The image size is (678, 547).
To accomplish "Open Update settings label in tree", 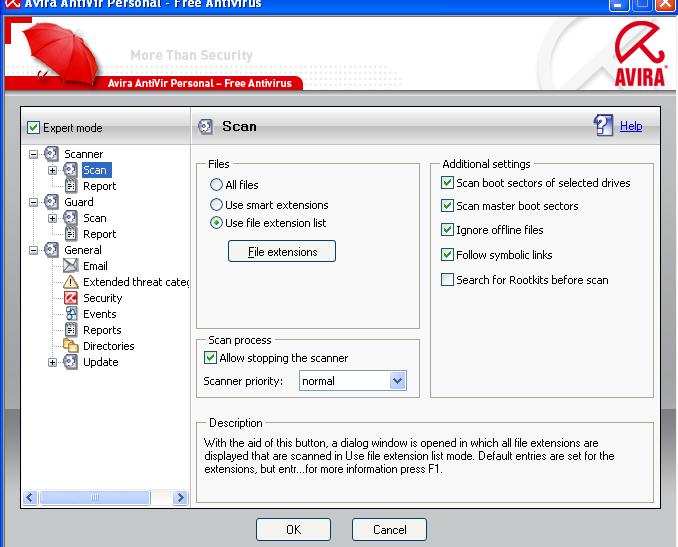I will 100,362.
